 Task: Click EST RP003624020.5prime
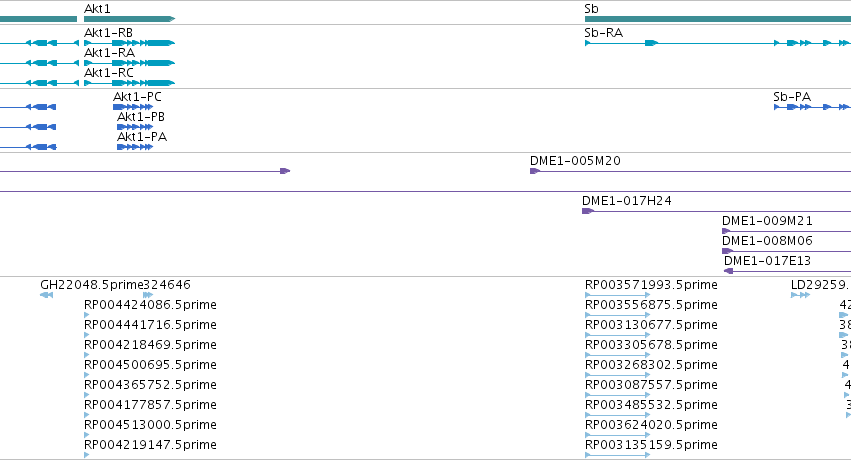click(651, 425)
